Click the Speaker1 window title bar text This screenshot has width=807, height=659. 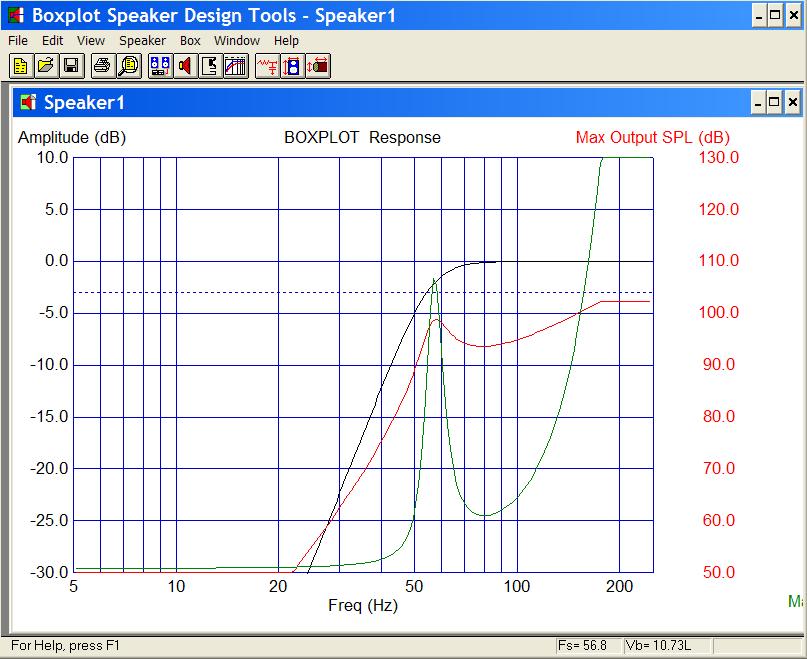coord(84,102)
